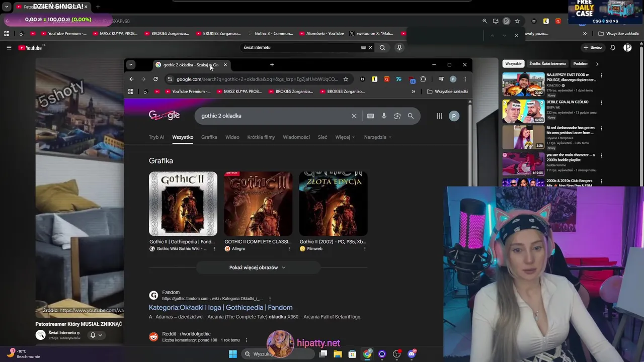Image resolution: width=644 pixels, height=362 pixels.
Task: Open YouTube notifications bell
Action: click(x=613, y=47)
